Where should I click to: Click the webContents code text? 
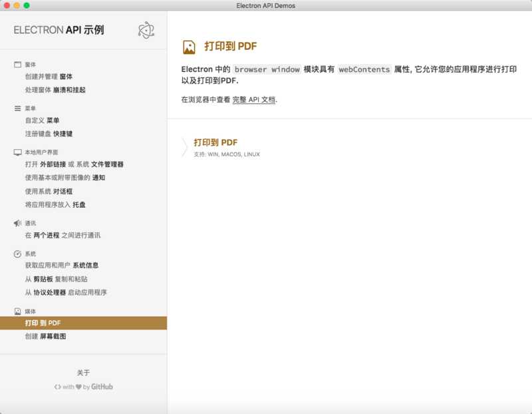point(364,69)
